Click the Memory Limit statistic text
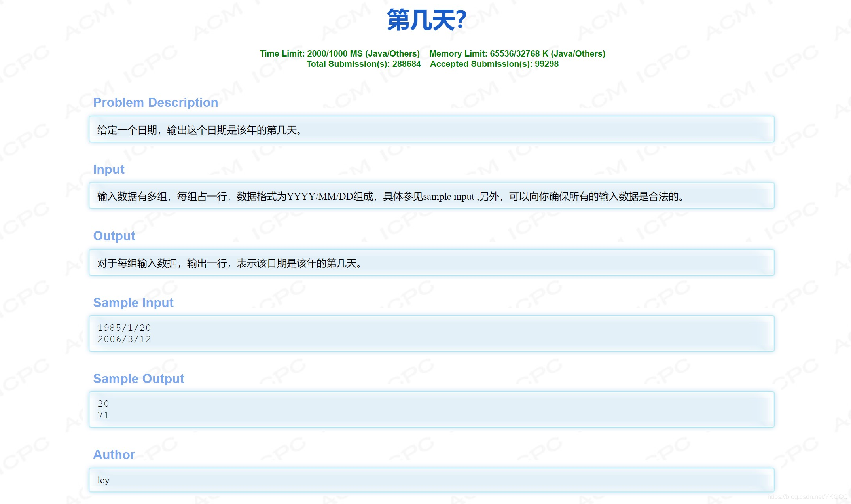 click(x=517, y=53)
